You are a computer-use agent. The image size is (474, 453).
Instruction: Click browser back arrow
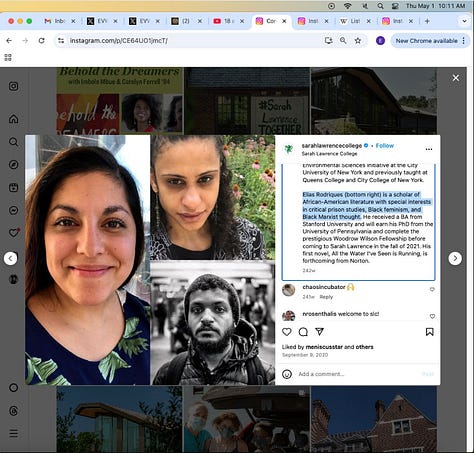point(9,40)
